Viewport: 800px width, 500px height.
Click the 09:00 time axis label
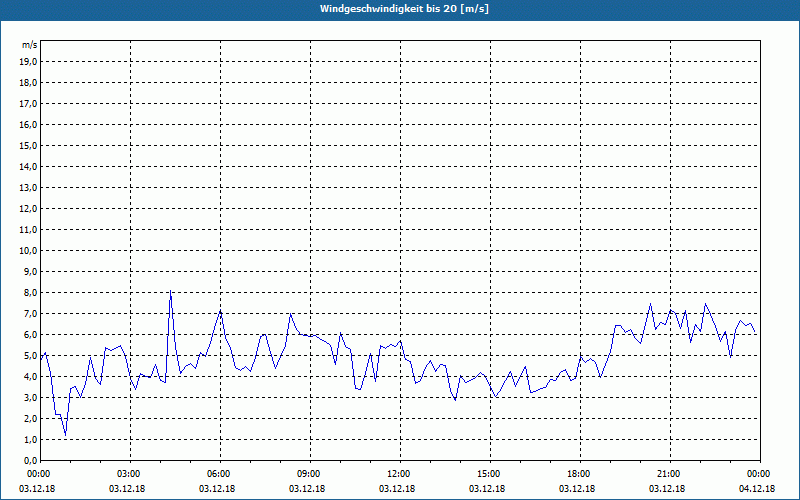[310, 474]
